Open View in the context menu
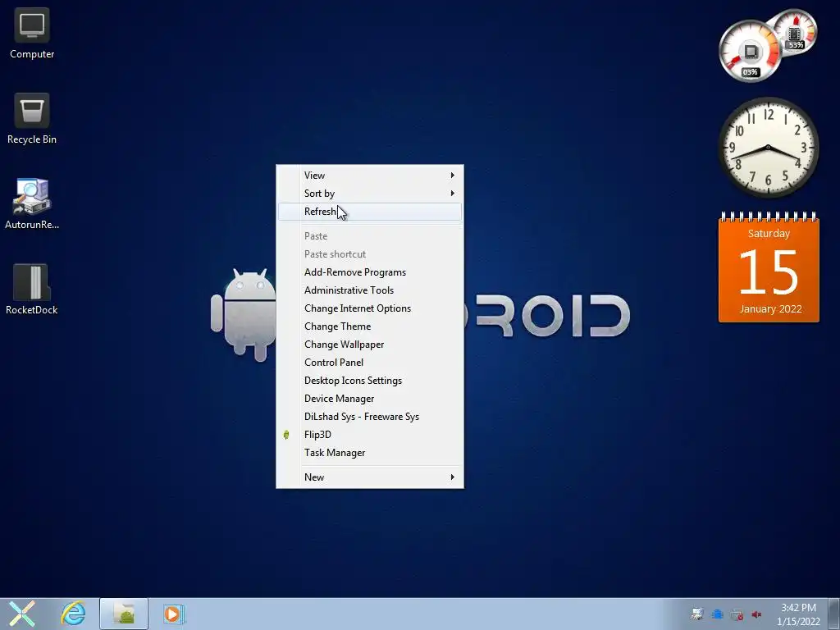This screenshot has height=630, width=840. pyautogui.click(x=370, y=176)
